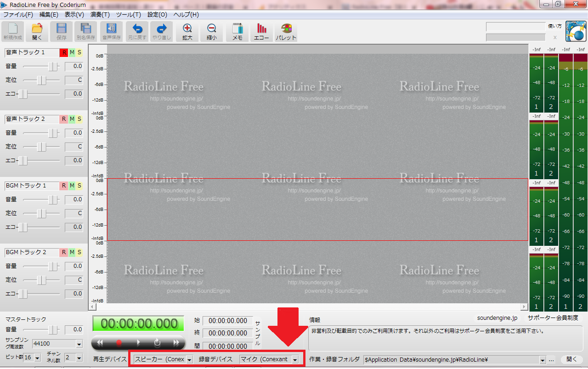Mute 音声トラック 1 with M

[x=72, y=52]
